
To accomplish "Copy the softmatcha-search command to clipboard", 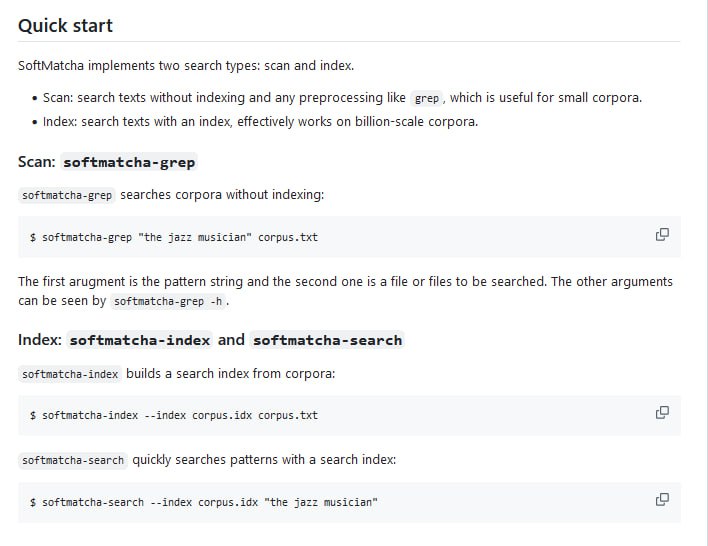I will coord(661,499).
